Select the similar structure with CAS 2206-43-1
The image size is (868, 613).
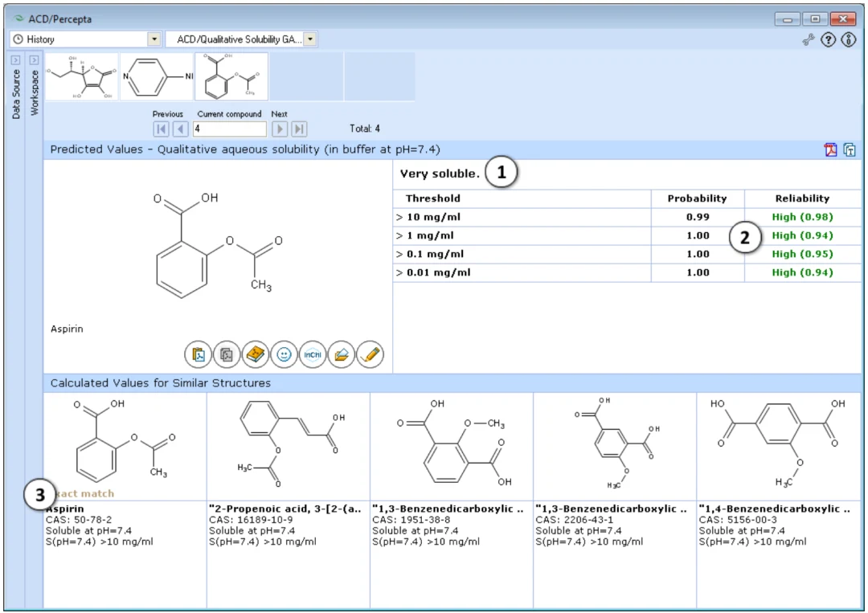(x=615, y=447)
